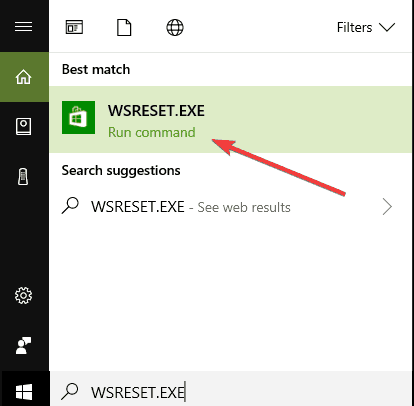Run the WSRESET.EXE best match command
The image size is (414, 406).
click(x=230, y=119)
